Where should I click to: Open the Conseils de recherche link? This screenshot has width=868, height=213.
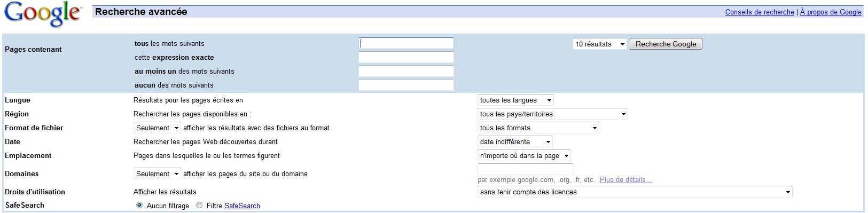tap(760, 12)
